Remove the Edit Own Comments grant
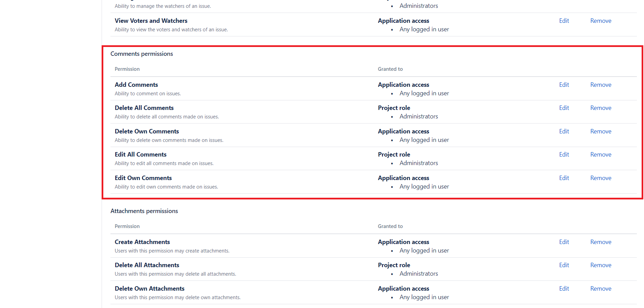 coord(601,178)
